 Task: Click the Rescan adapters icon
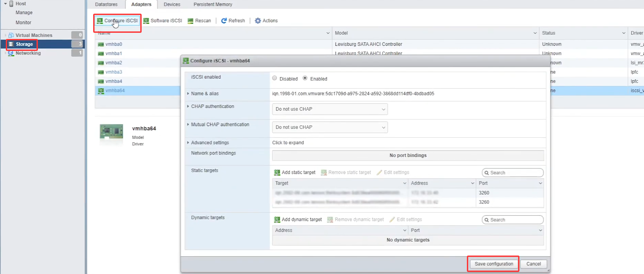click(x=190, y=20)
